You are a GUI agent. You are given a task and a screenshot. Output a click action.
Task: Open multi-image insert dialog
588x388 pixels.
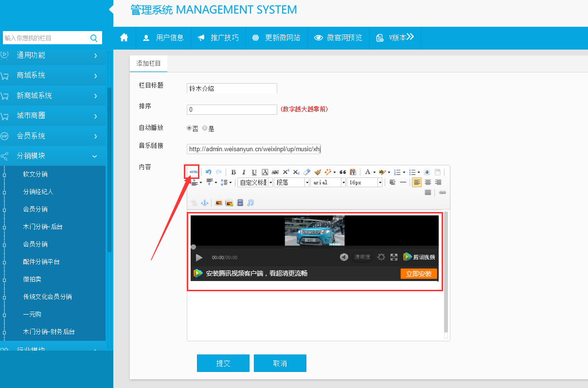point(229,203)
